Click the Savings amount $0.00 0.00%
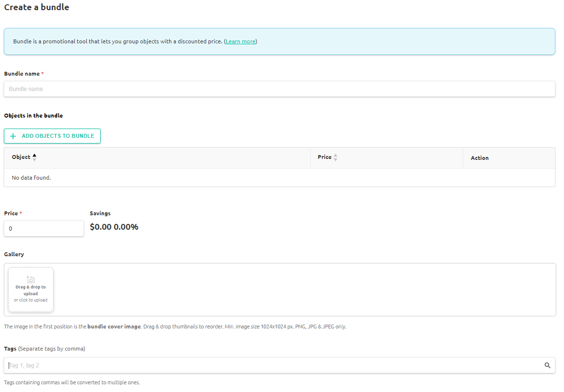 114,227
